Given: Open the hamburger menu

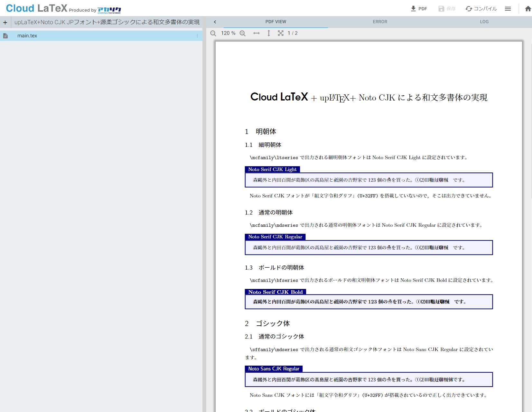Looking at the screenshot, I should (508, 9).
